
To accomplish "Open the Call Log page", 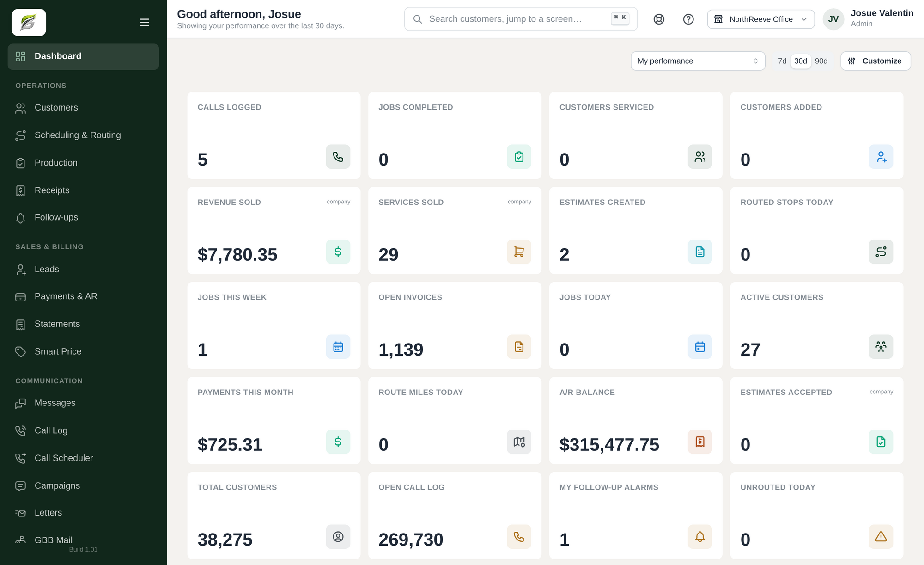I will coord(83,430).
